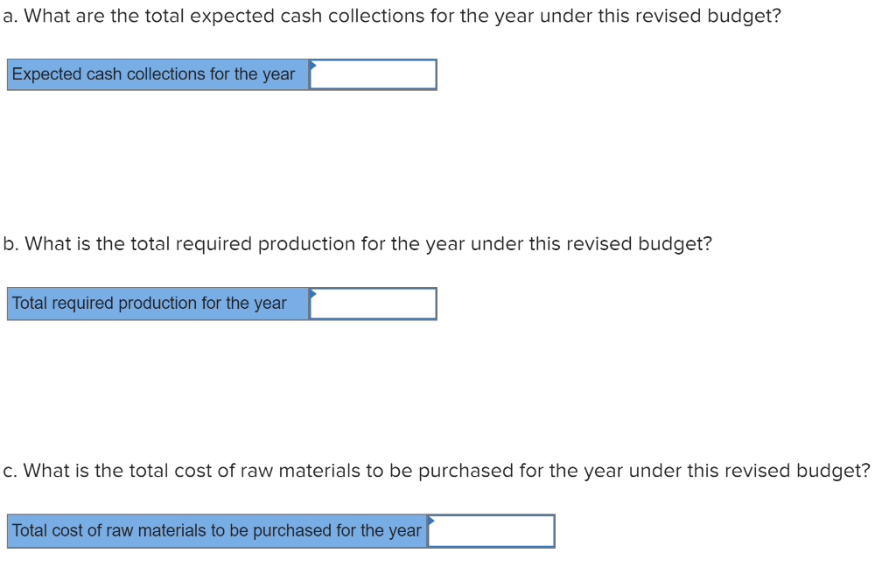
Task: Click blue triangle marker on cash collections field
Action: coord(313,65)
